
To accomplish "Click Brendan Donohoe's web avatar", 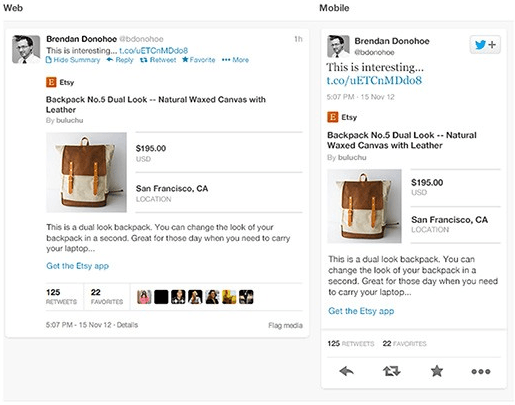I will 26,49.
